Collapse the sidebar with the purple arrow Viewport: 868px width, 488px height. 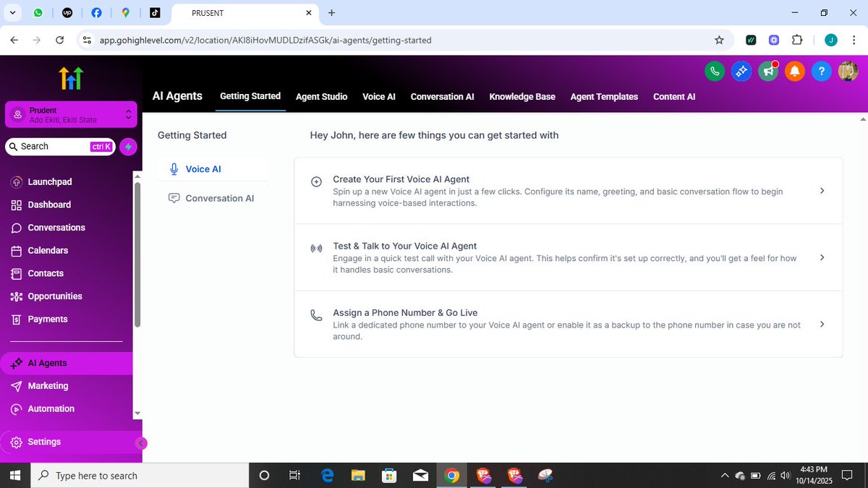click(x=142, y=443)
